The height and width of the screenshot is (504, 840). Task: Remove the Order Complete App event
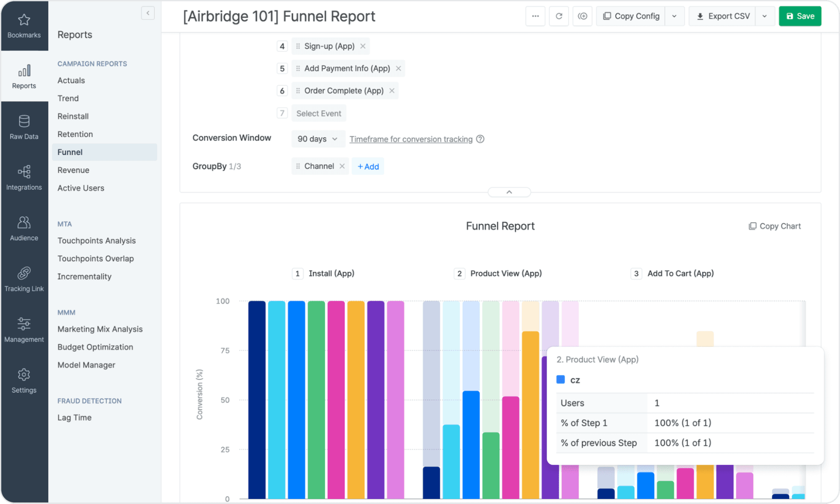(392, 91)
